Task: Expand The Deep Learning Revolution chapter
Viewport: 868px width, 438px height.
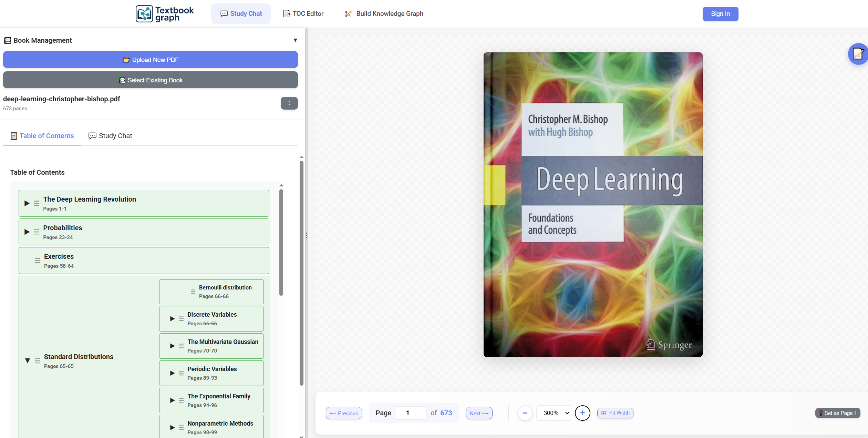Action: pos(27,203)
